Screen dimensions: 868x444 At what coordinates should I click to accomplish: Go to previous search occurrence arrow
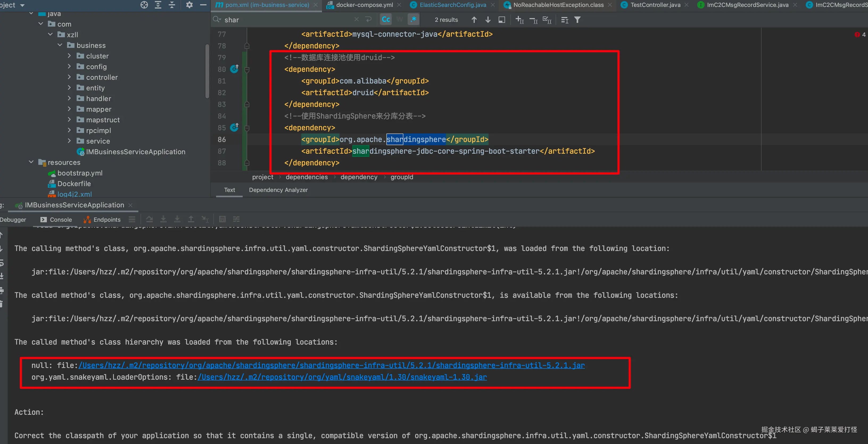[474, 20]
